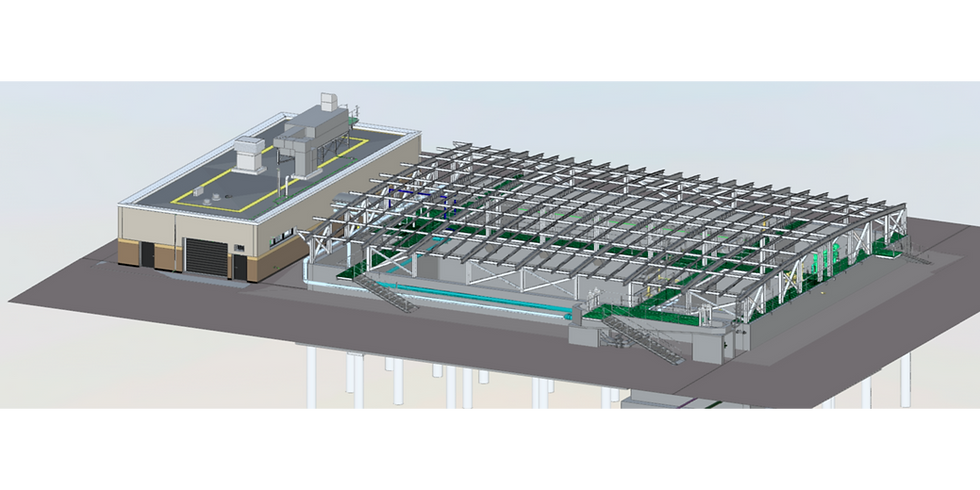Select the black door left of roller shutter
The height and width of the screenshot is (490, 980).
148,255
